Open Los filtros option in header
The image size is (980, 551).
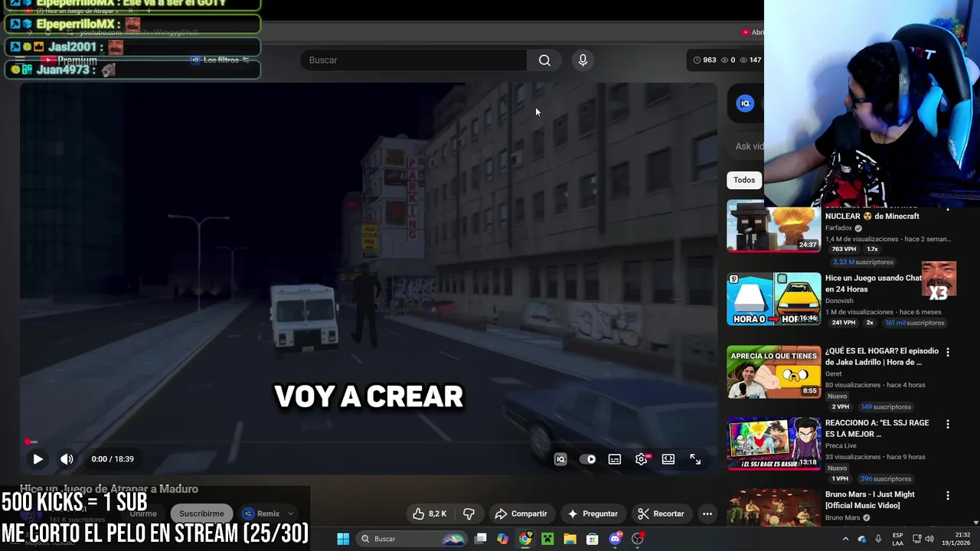220,60
